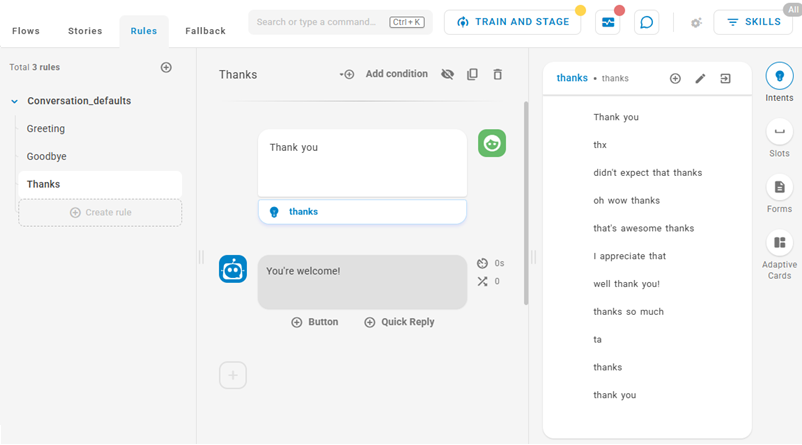The width and height of the screenshot is (802, 445).
Task: Open the Slots side panel
Action: pos(779,138)
